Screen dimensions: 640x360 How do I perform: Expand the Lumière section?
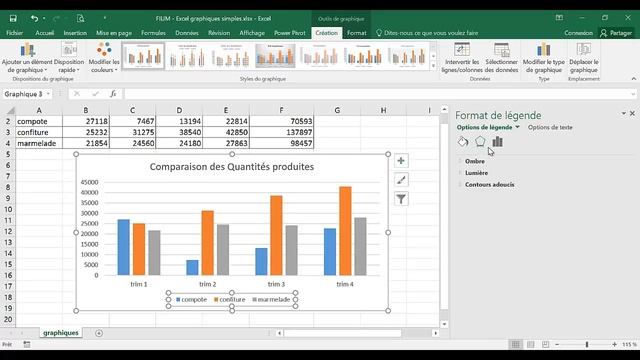pos(476,173)
